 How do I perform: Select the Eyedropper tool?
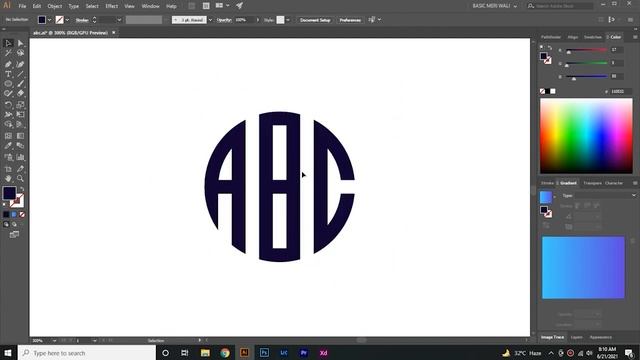tap(8, 146)
